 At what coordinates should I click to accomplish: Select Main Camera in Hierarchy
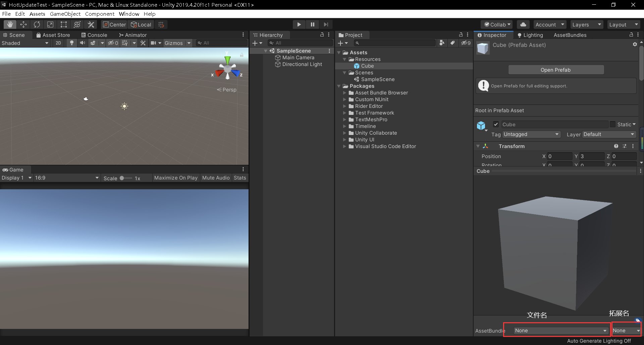pyautogui.click(x=298, y=58)
